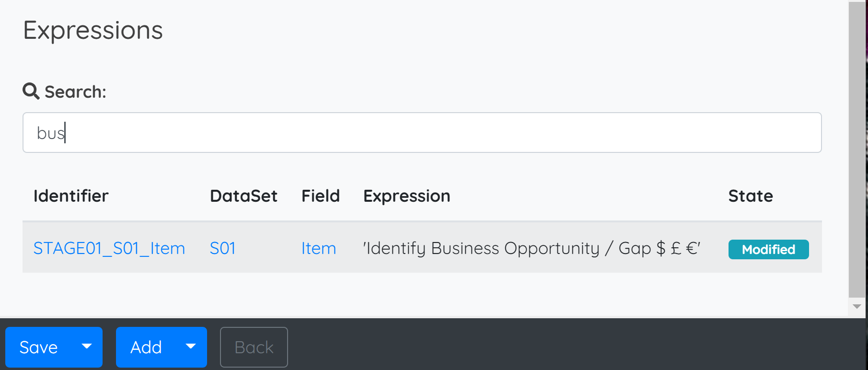Click the Add button
Image resolution: width=868 pixels, height=370 pixels.
click(x=146, y=347)
